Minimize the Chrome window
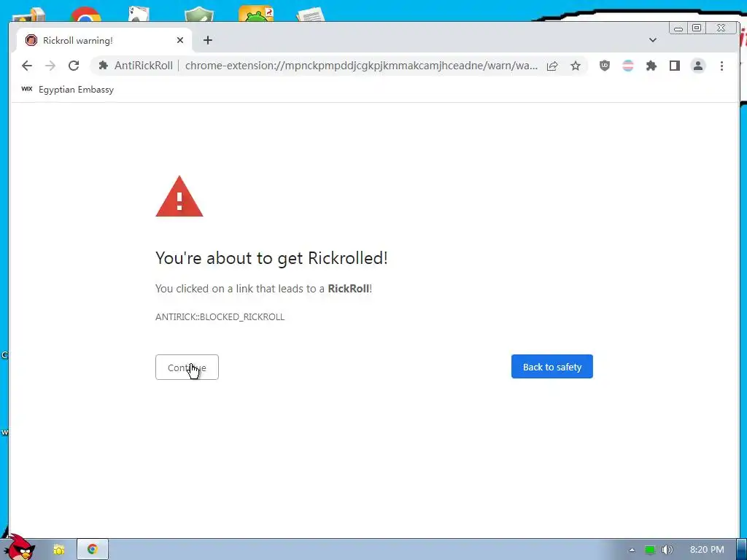Viewport: 747px width, 560px height. tap(678, 28)
